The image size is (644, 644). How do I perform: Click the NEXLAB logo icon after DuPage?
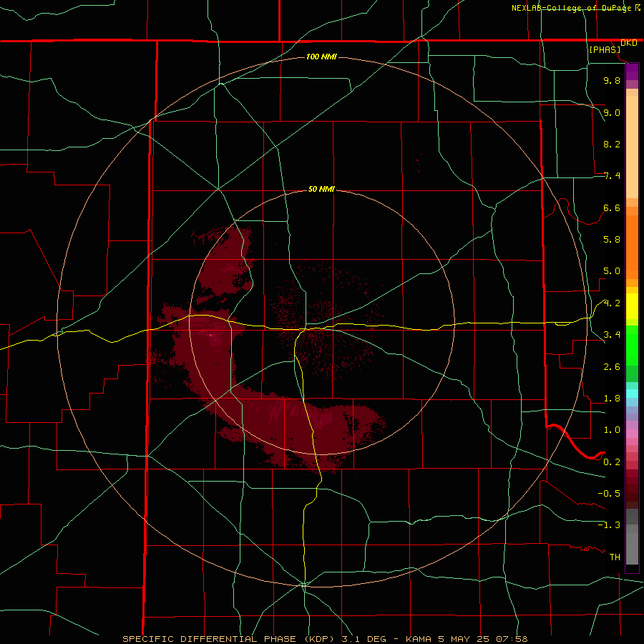point(638,8)
